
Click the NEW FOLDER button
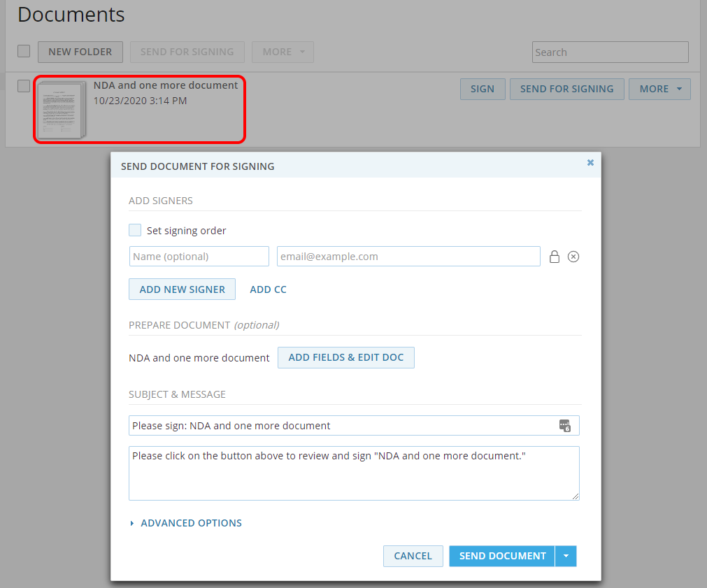coord(80,52)
